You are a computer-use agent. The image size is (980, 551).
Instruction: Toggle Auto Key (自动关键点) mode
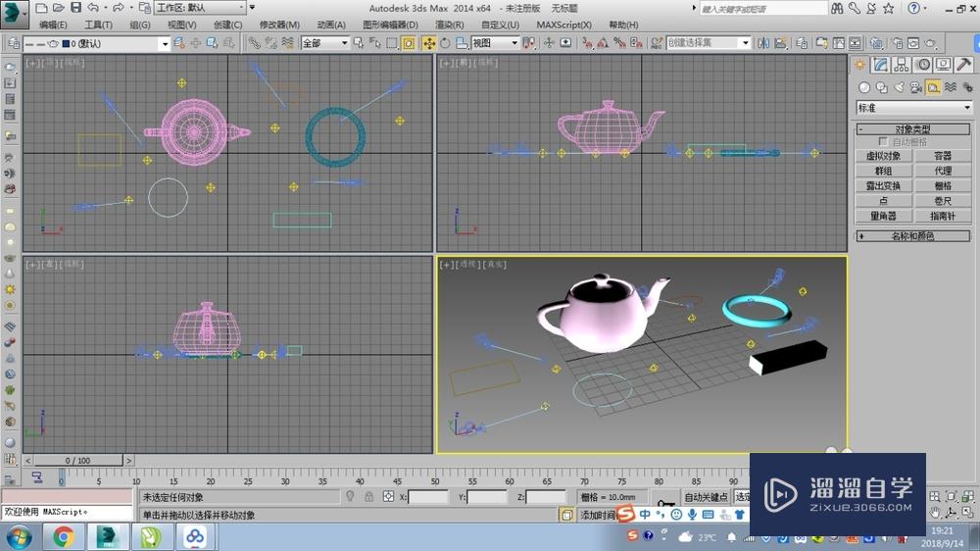coord(706,497)
